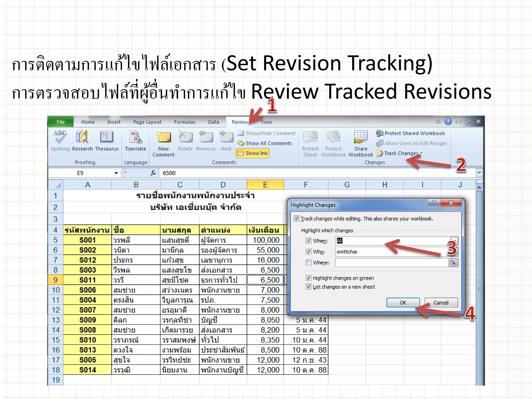Image resolution: width=532 pixels, height=399 pixels.
Task: Select column E header
Action: pos(265,185)
